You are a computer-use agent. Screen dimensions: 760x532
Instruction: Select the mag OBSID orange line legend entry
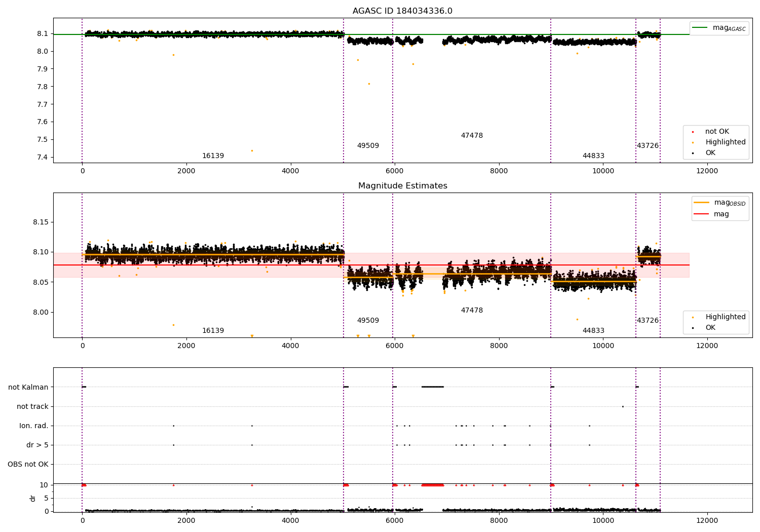pyautogui.click(x=719, y=203)
